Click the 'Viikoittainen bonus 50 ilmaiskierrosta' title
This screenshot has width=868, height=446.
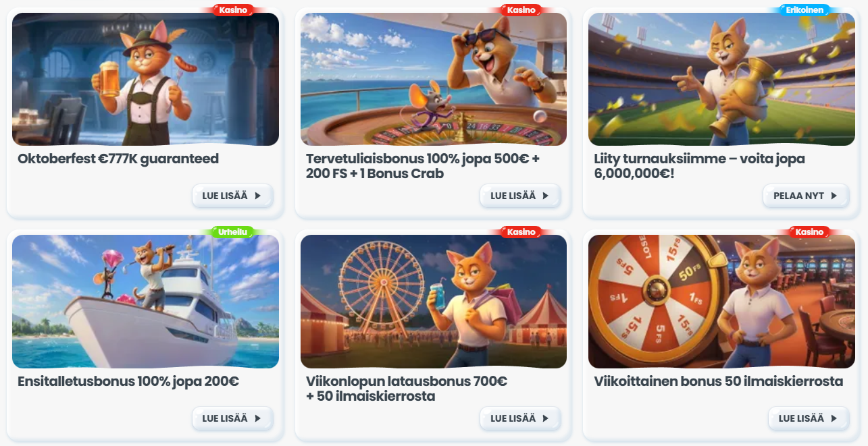[x=719, y=381]
